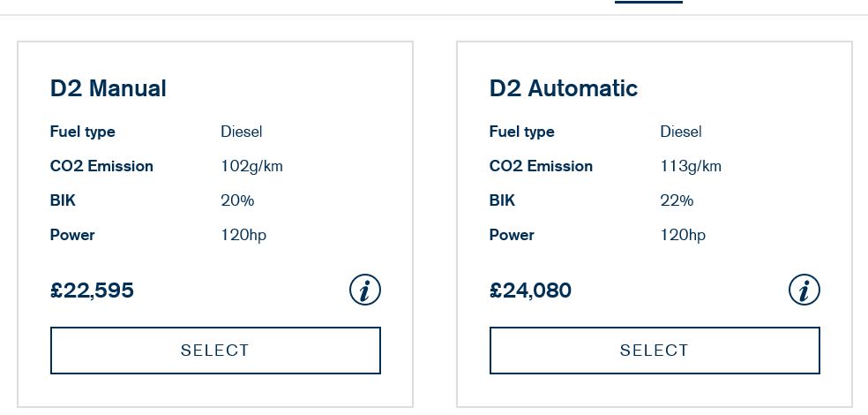
Task: Select the D2 Manual engine option
Action: click(215, 351)
